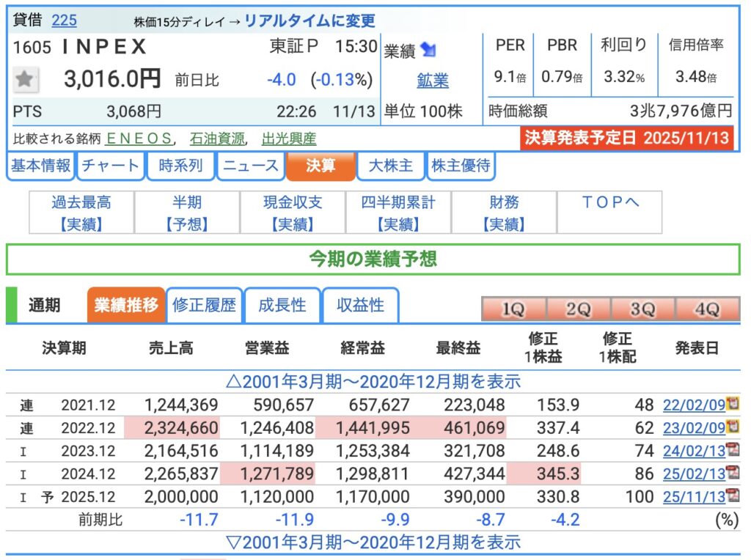
Task: Click the red 決算発表予定日 banner
Action: pos(627,139)
